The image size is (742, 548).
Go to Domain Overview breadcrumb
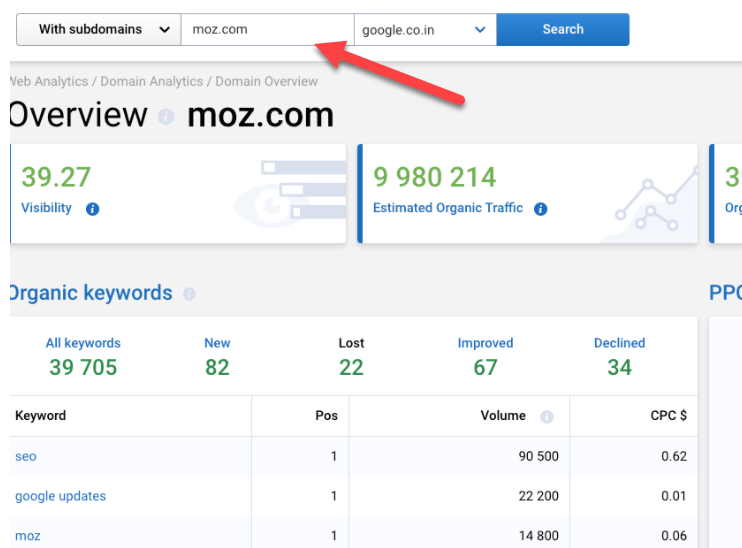pos(266,81)
